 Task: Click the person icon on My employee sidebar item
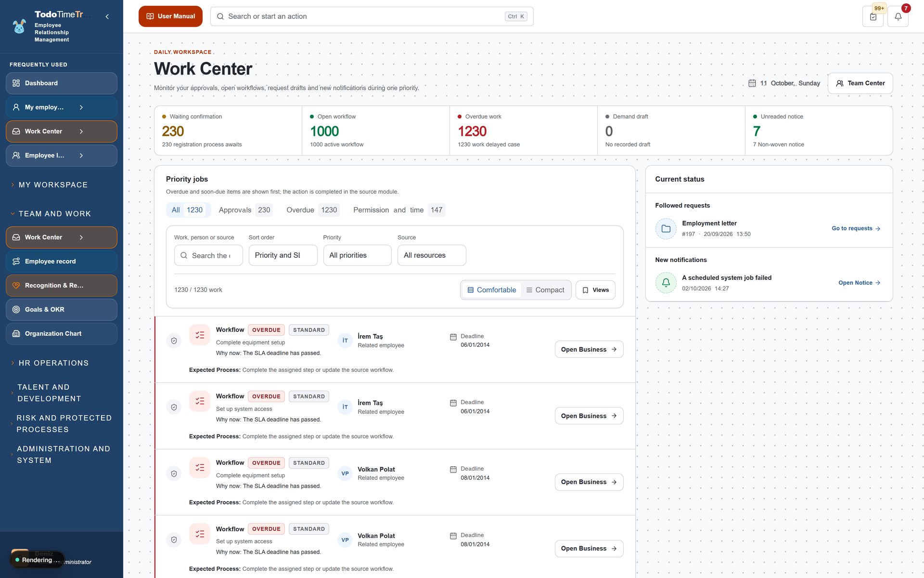(16, 107)
